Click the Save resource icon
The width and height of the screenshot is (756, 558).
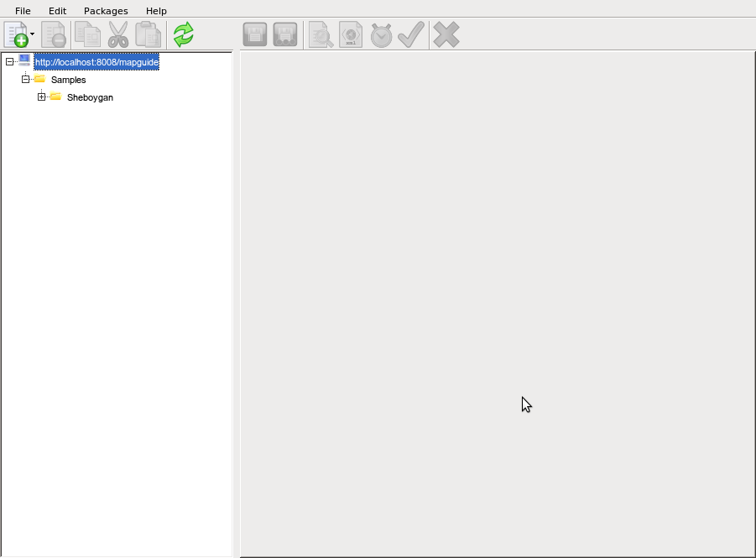[255, 34]
